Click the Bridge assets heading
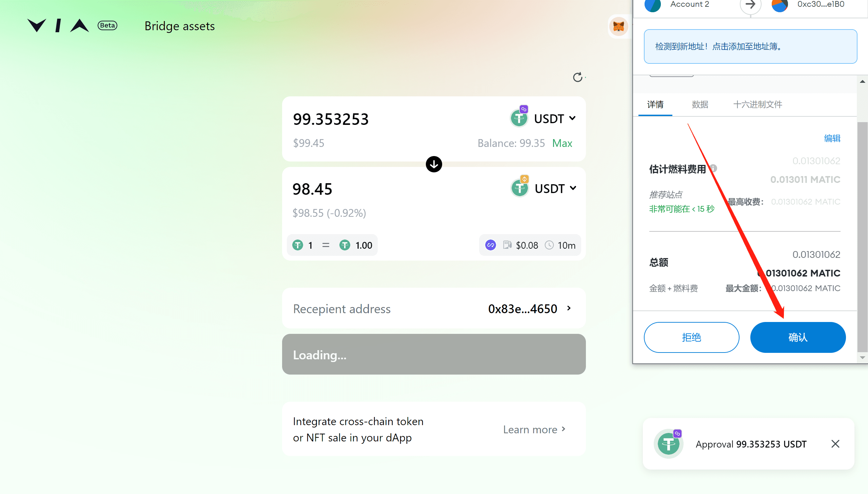The image size is (868, 494). click(x=180, y=26)
